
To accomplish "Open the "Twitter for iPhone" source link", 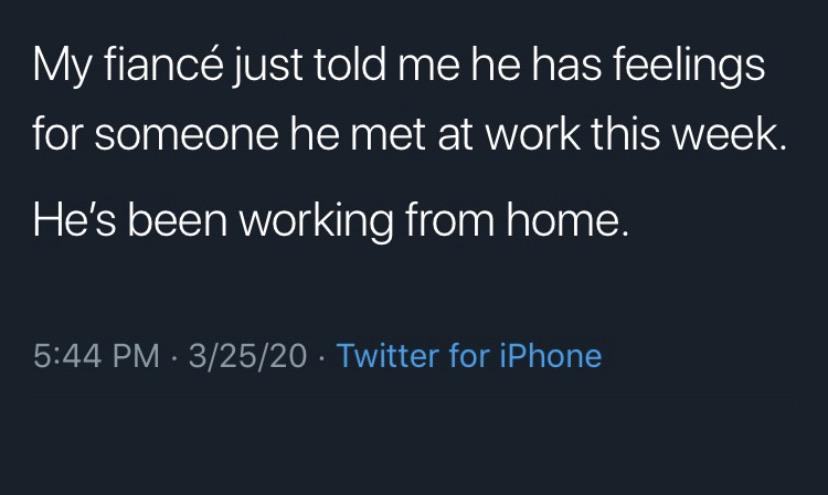I will coord(469,356).
